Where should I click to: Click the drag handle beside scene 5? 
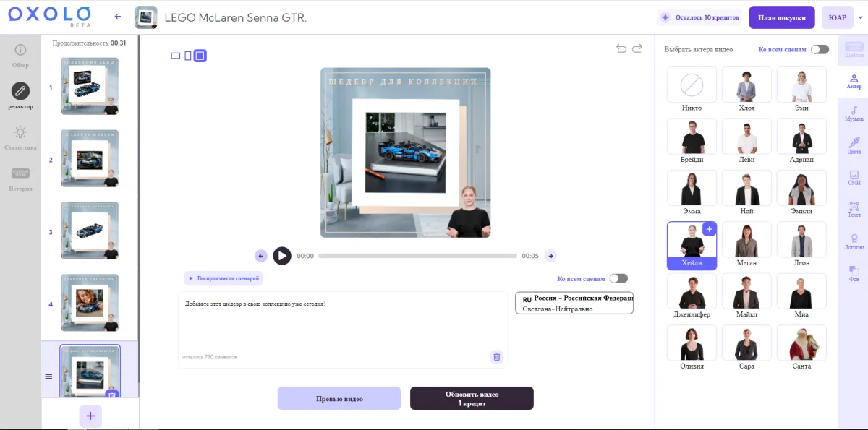click(x=48, y=377)
